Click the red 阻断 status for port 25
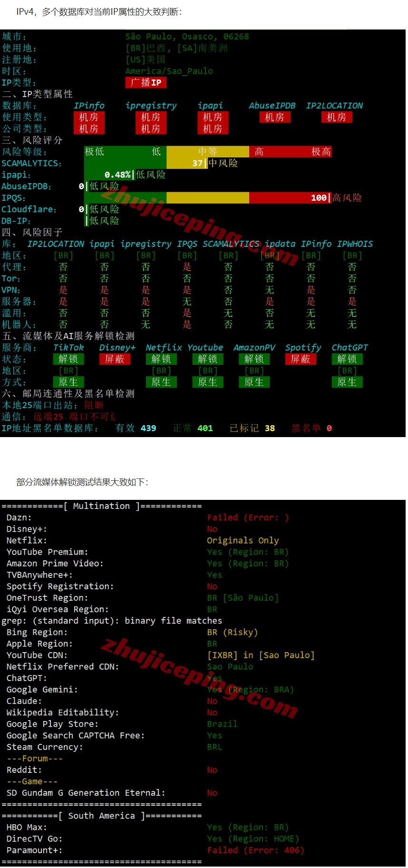 click(94, 405)
